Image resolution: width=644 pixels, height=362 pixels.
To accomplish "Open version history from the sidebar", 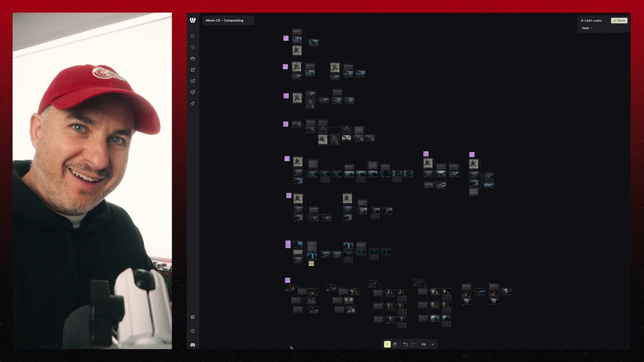I will click(x=193, y=47).
